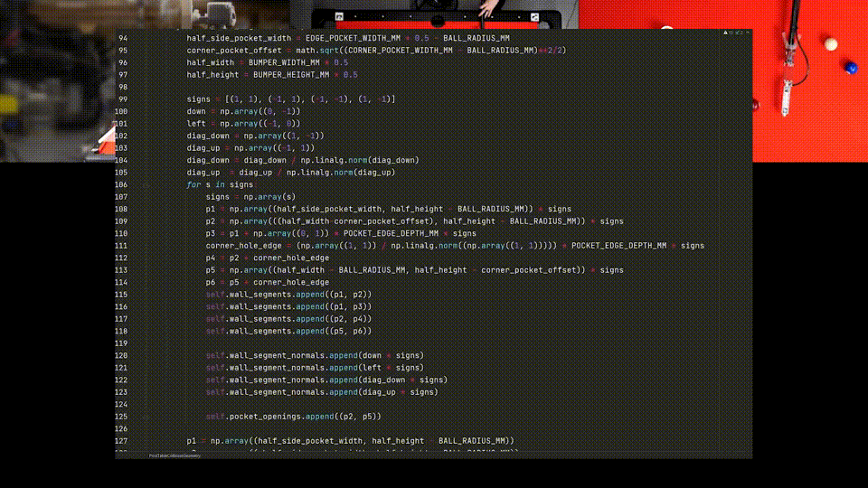Image resolution: width=868 pixels, height=488 pixels.
Task: Click the text half_side_pocket_width on line 94
Action: click(239, 38)
